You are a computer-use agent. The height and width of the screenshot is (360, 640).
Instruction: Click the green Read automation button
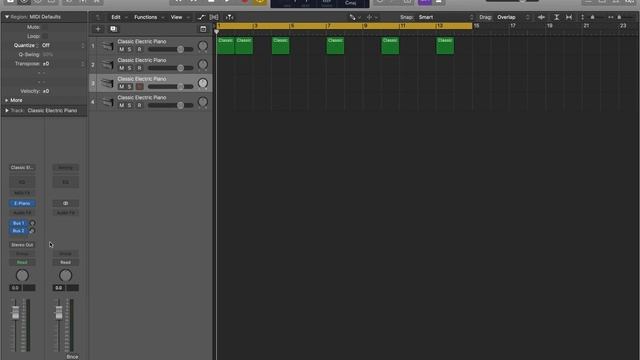(22, 262)
